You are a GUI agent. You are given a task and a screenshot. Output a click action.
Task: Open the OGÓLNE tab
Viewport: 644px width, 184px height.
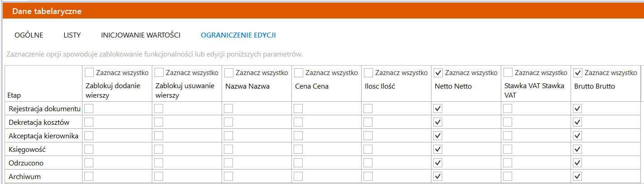tap(29, 35)
